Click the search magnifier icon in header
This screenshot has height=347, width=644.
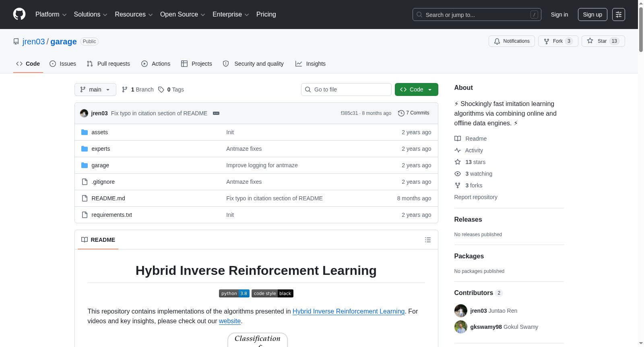coord(419,15)
